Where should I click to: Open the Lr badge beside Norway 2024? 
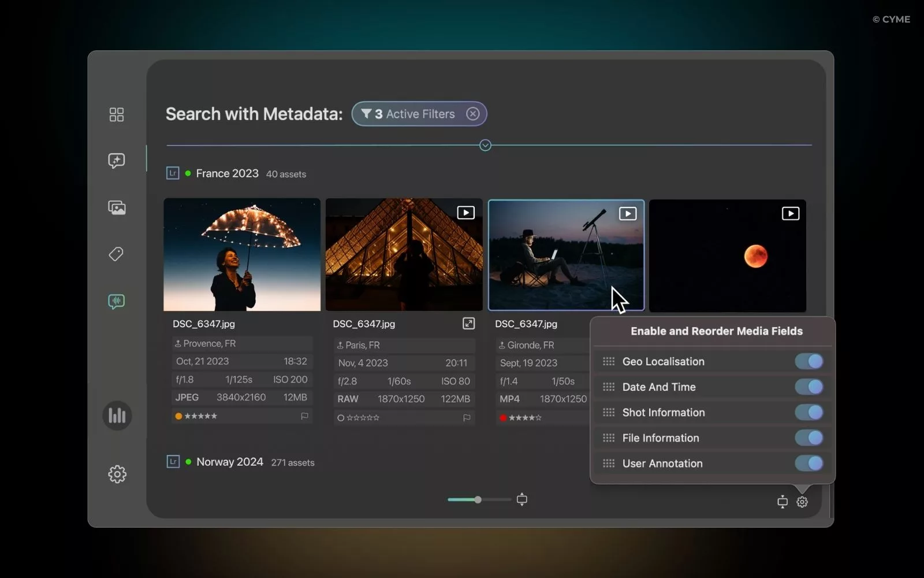pyautogui.click(x=172, y=461)
